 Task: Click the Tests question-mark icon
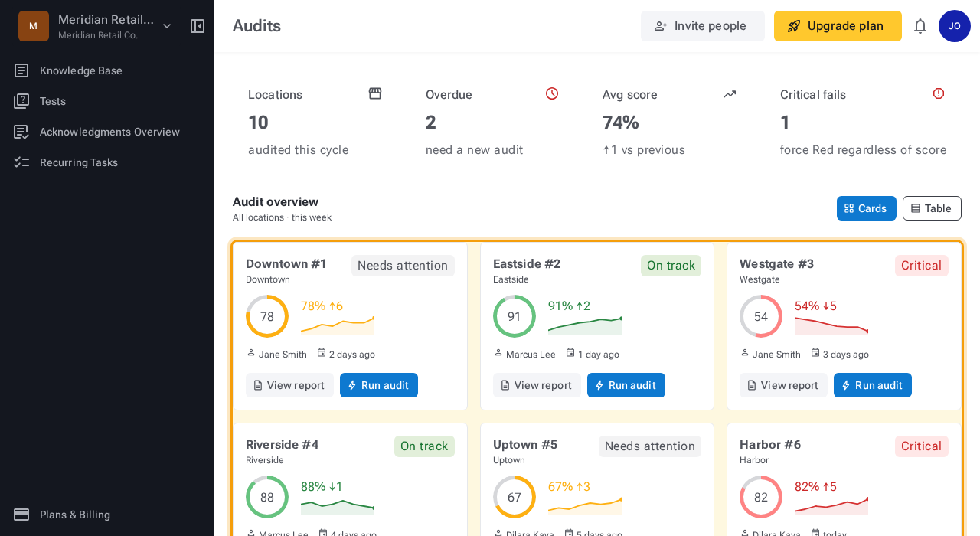[x=21, y=101]
